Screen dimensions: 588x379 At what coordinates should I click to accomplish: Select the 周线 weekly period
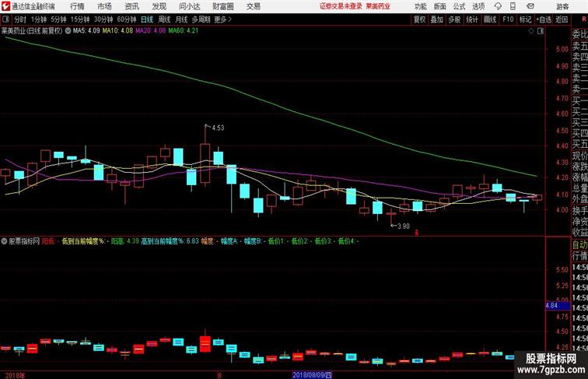164,19
